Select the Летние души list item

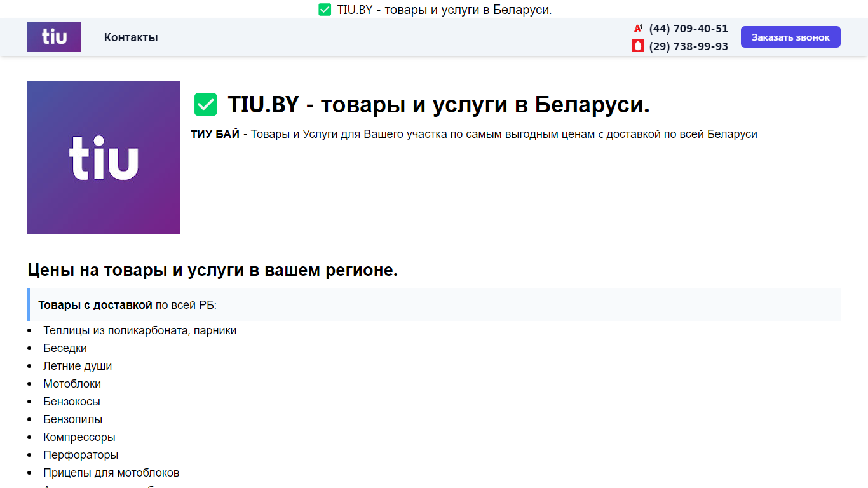coord(78,366)
